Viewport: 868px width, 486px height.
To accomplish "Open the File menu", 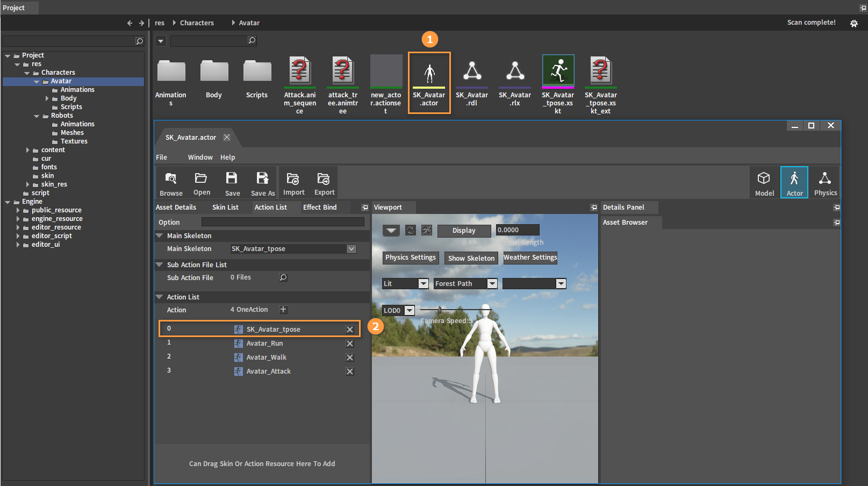I will coord(162,158).
